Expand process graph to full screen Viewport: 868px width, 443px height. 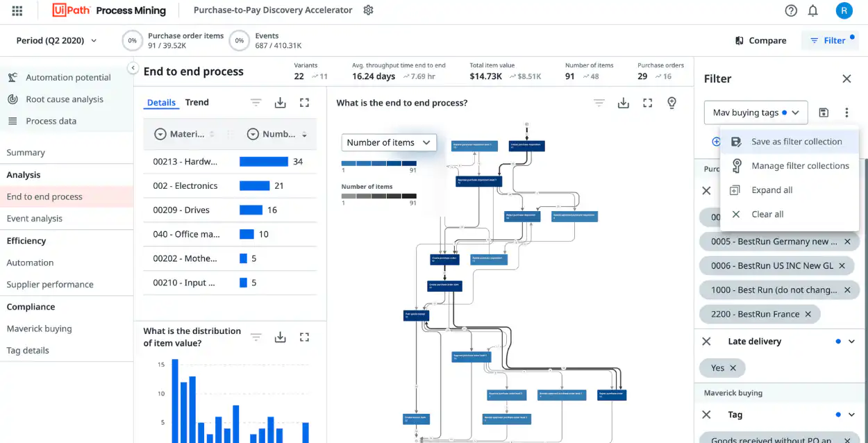(x=647, y=103)
